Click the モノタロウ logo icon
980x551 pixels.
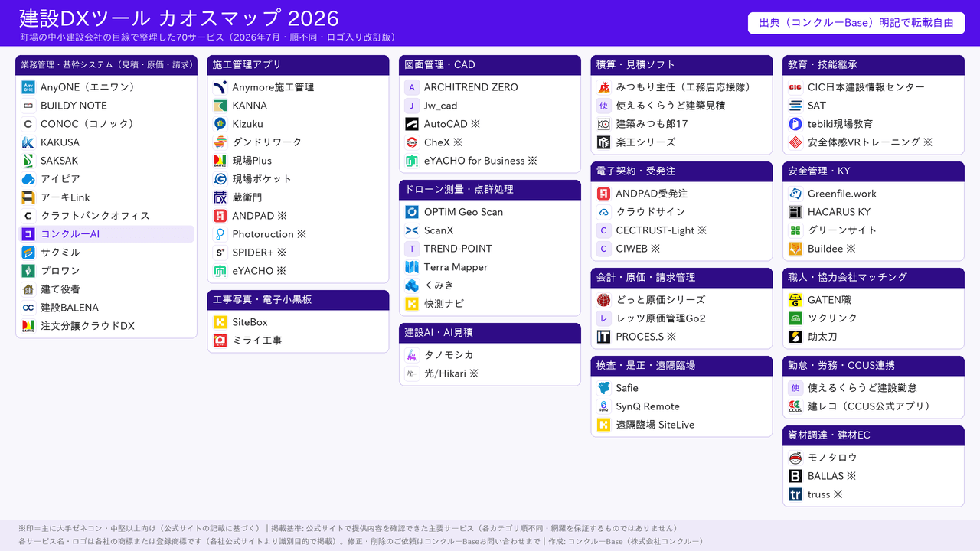pos(795,458)
